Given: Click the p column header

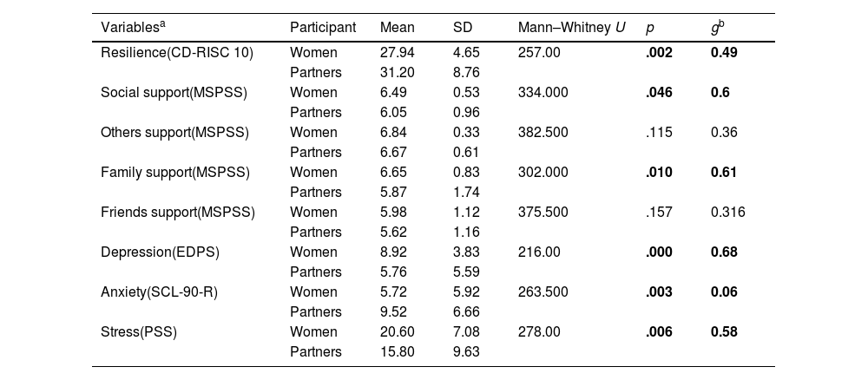Looking at the screenshot, I should (x=649, y=28).
